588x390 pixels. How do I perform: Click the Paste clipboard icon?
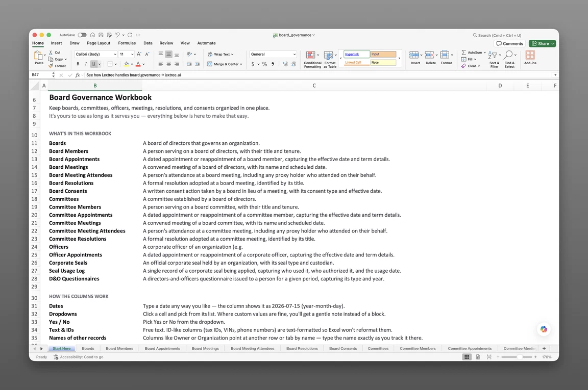click(x=38, y=56)
